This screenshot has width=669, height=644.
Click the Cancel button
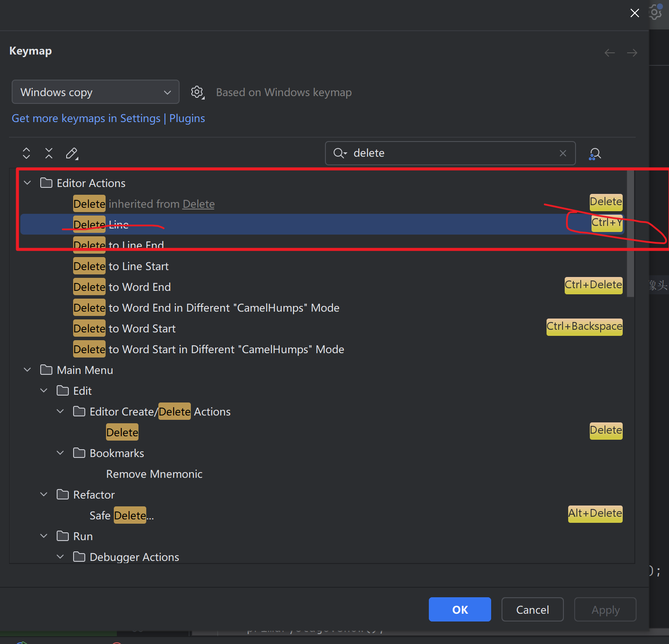pyautogui.click(x=533, y=609)
